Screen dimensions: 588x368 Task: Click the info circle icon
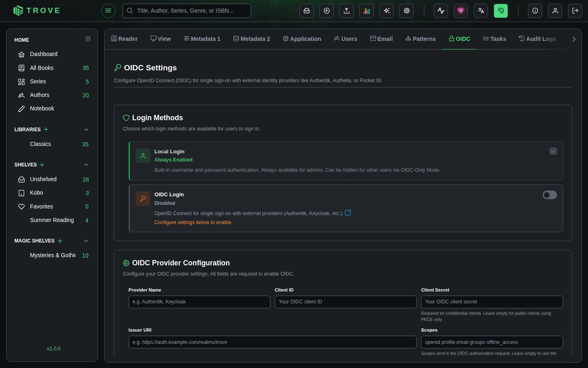click(x=535, y=11)
